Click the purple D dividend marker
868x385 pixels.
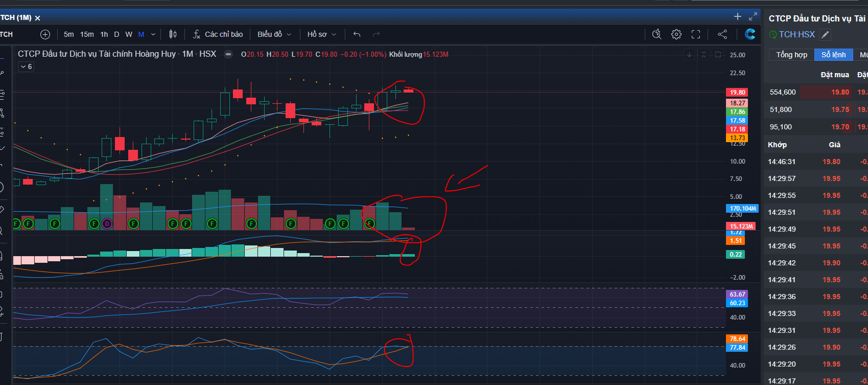pos(107,223)
